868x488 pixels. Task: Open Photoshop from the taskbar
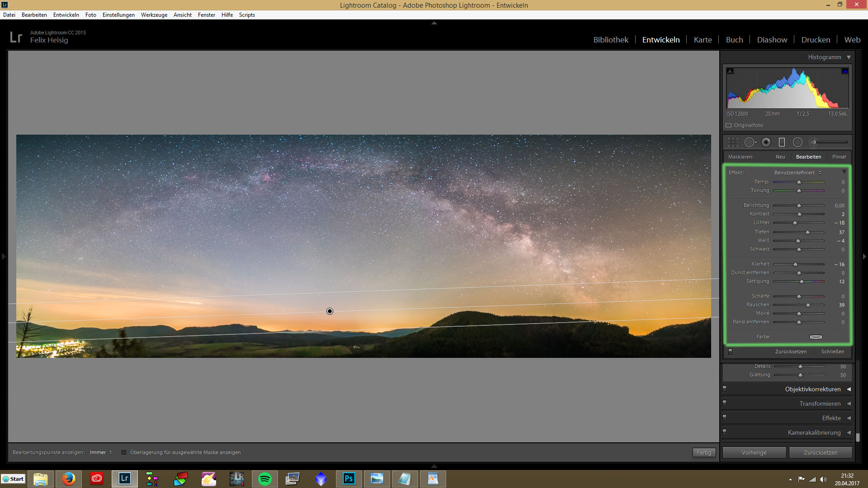(x=349, y=479)
